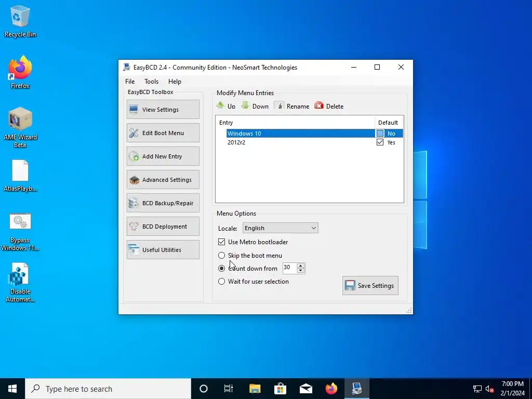
Task: Select Disable Automat... desktop icon
Action: 20,283
